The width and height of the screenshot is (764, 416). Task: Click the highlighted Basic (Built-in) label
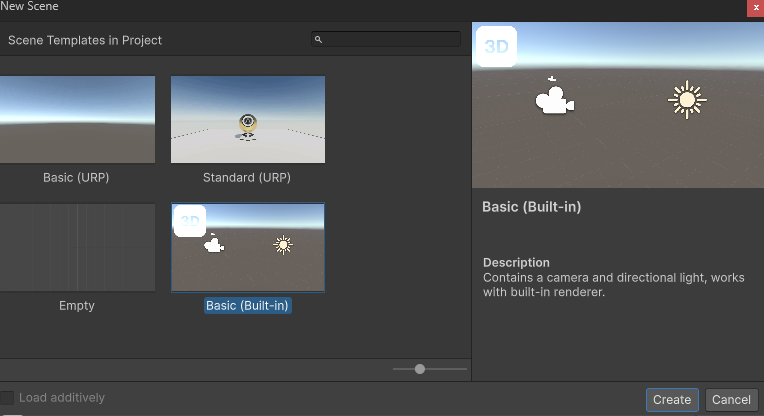248,305
